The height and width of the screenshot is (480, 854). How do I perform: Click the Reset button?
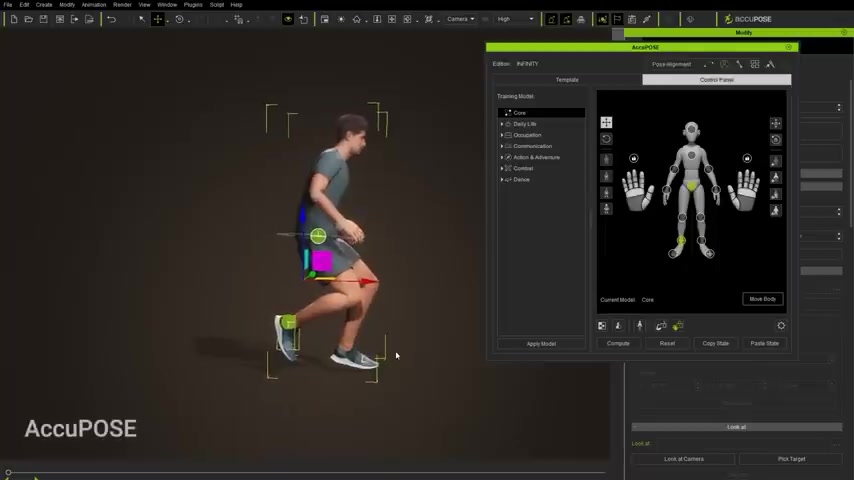[667, 343]
